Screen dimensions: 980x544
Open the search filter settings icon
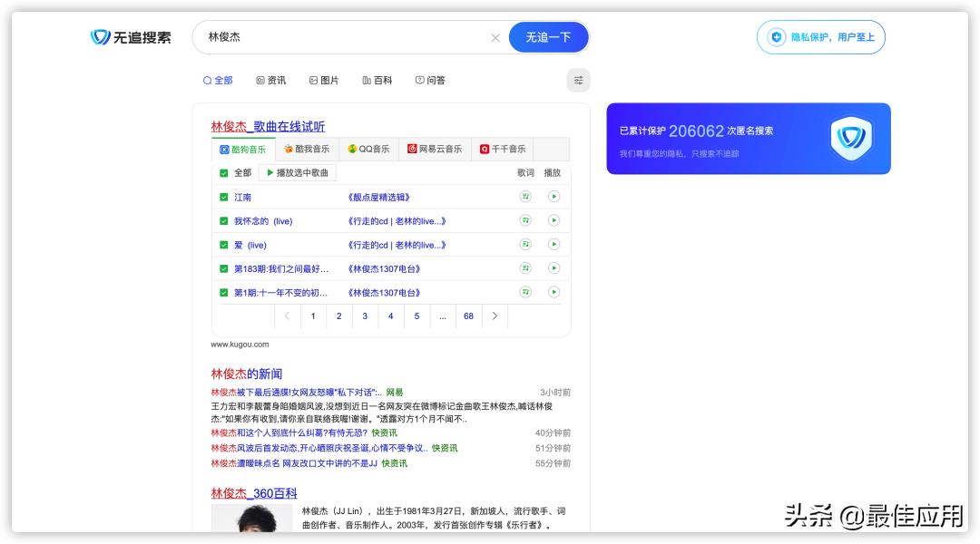click(578, 80)
